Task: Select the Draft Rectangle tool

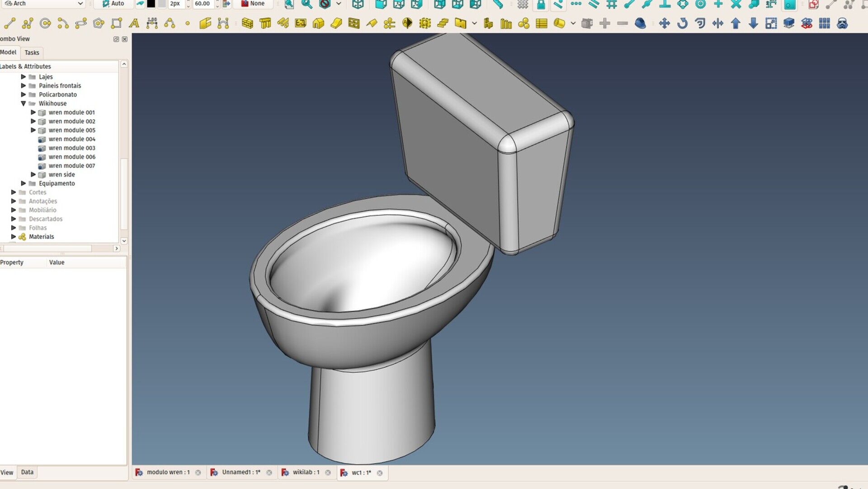Action: point(117,23)
